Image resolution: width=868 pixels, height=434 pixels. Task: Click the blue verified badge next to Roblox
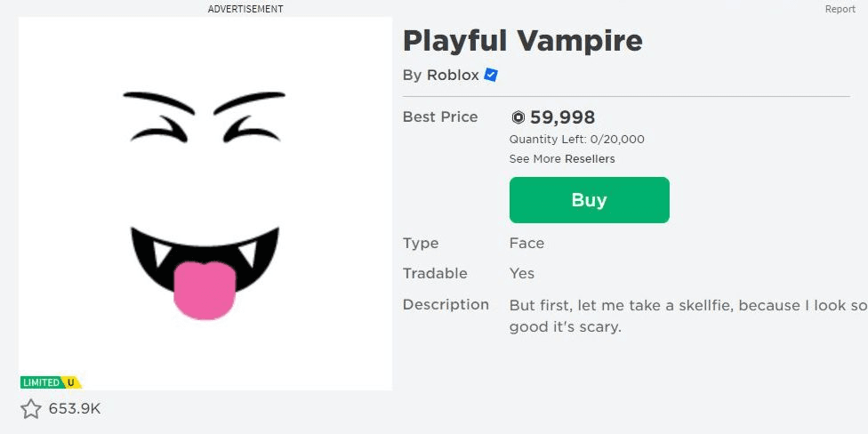(x=491, y=75)
